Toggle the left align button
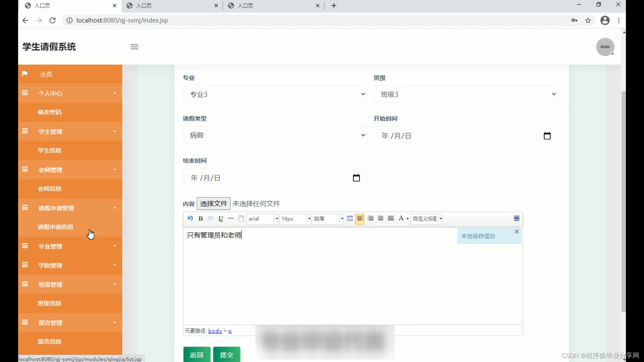The width and height of the screenshot is (644, 362). coord(360,219)
